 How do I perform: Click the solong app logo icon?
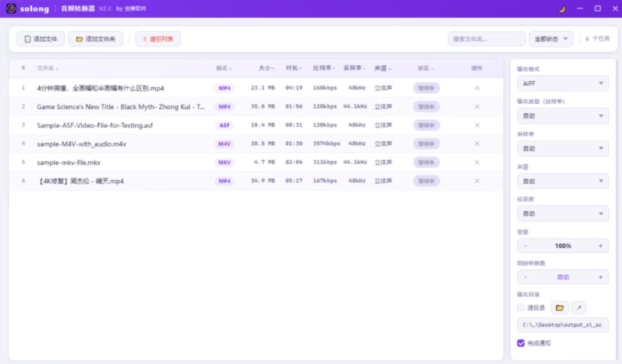11,8
